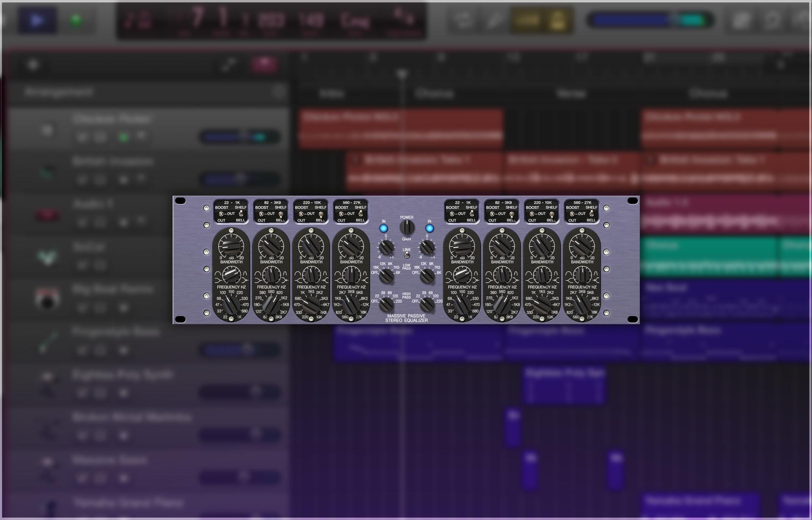
Task: Click left 560-27K band Frequency Hz knob
Action: pyautogui.click(x=351, y=304)
